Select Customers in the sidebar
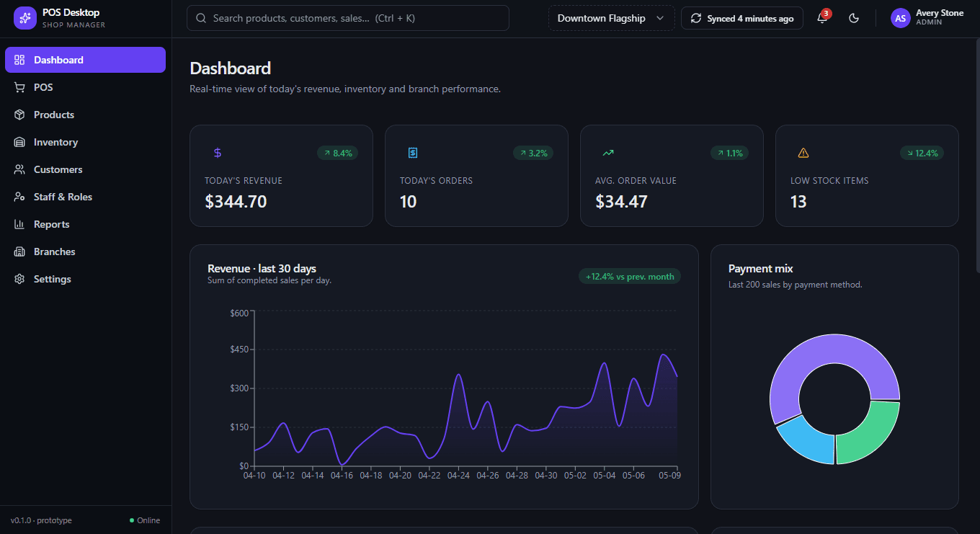Viewport: 980px width, 534px height. pyautogui.click(x=85, y=169)
